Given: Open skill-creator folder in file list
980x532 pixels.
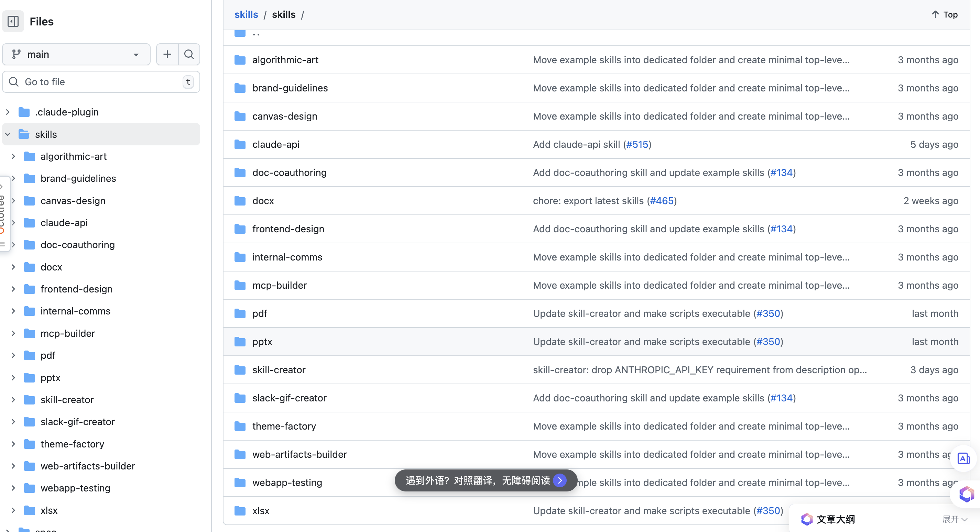Looking at the screenshot, I should [279, 370].
